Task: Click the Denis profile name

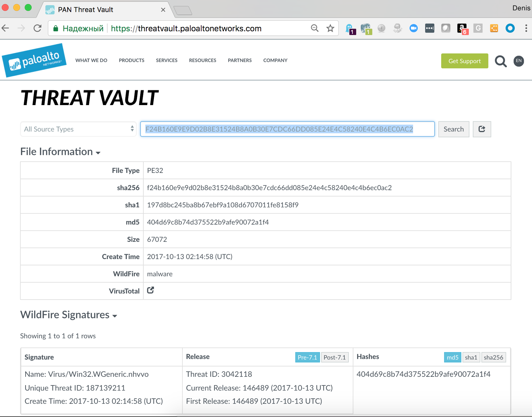Action: [x=521, y=8]
